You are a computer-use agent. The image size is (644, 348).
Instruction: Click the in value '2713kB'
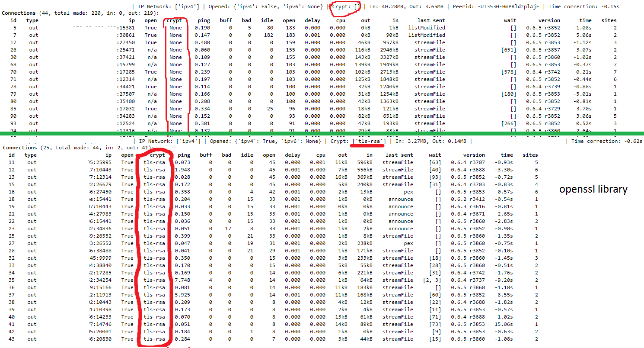click(389, 72)
